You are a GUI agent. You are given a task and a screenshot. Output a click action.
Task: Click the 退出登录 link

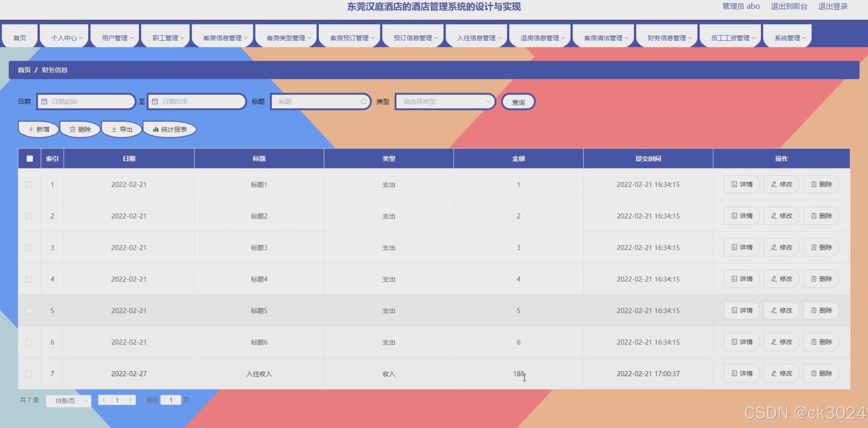[x=833, y=6]
